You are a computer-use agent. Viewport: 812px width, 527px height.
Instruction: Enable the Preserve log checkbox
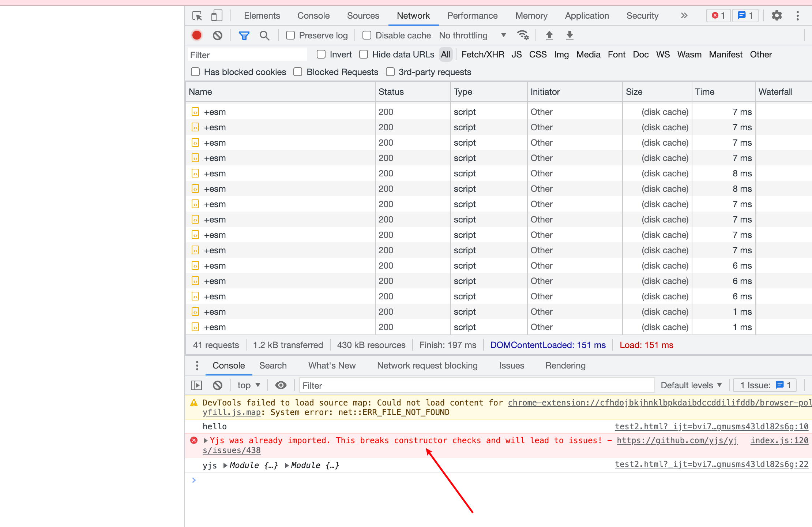tap(290, 35)
